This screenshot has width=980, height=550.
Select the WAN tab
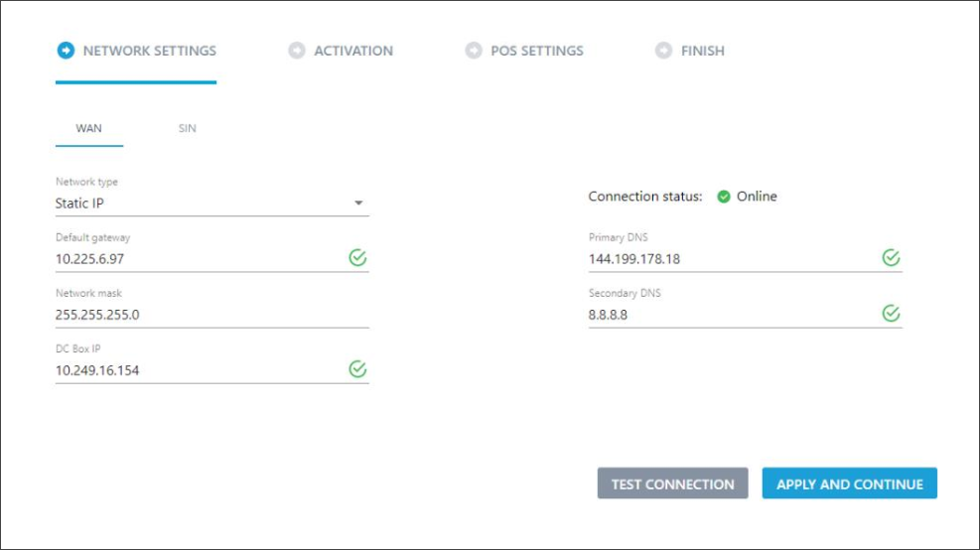click(x=88, y=128)
